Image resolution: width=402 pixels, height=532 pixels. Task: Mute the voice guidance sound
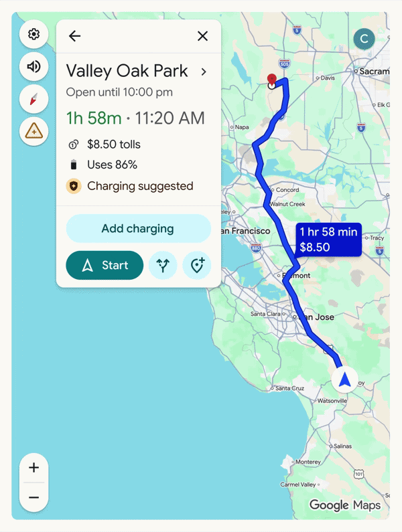(x=33, y=66)
